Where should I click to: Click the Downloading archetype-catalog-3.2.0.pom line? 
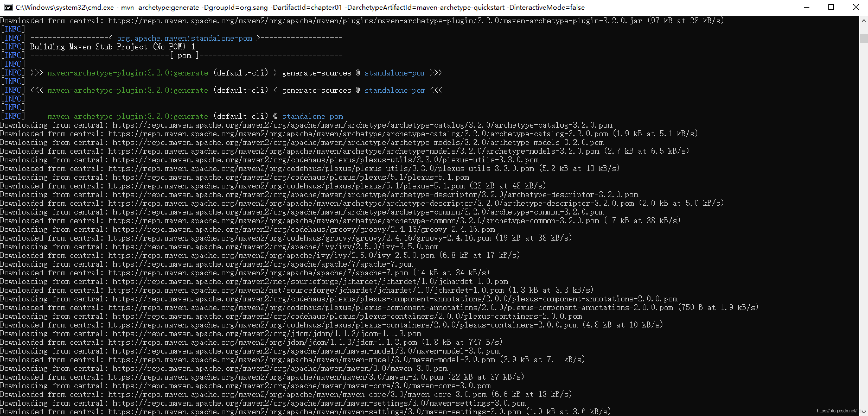click(x=306, y=125)
